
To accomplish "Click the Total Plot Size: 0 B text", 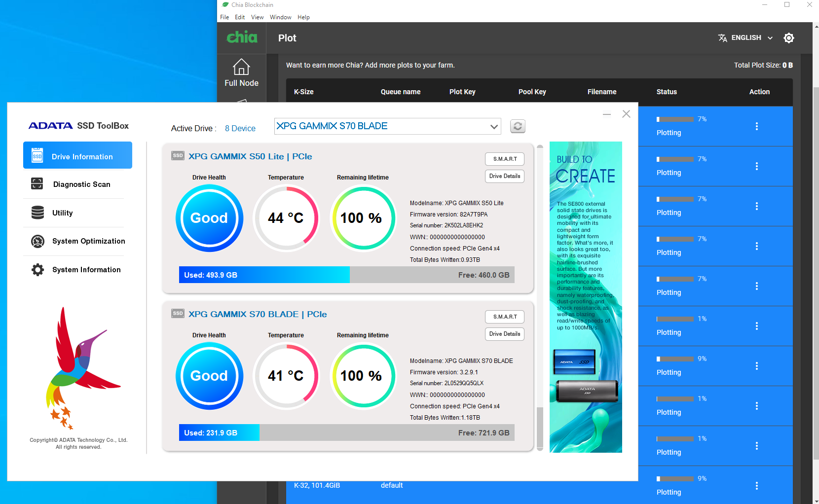I will (763, 65).
